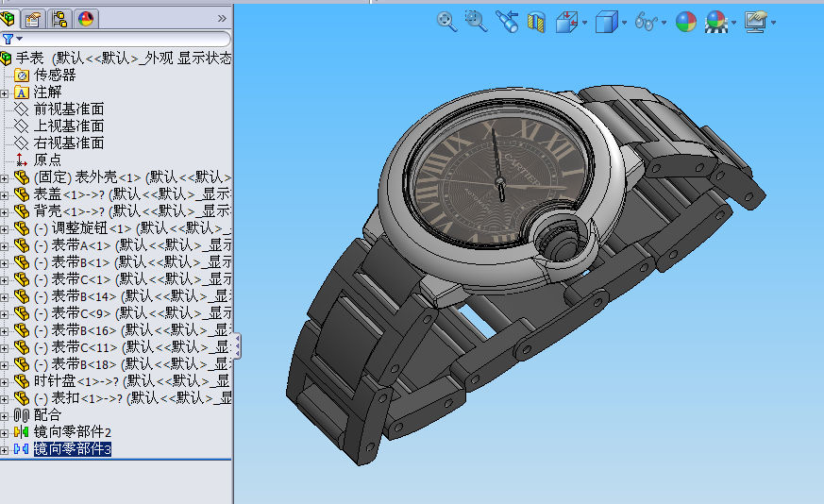The height and width of the screenshot is (504, 824).
Task: Click the Apply Scene icon
Action: click(x=716, y=23)
